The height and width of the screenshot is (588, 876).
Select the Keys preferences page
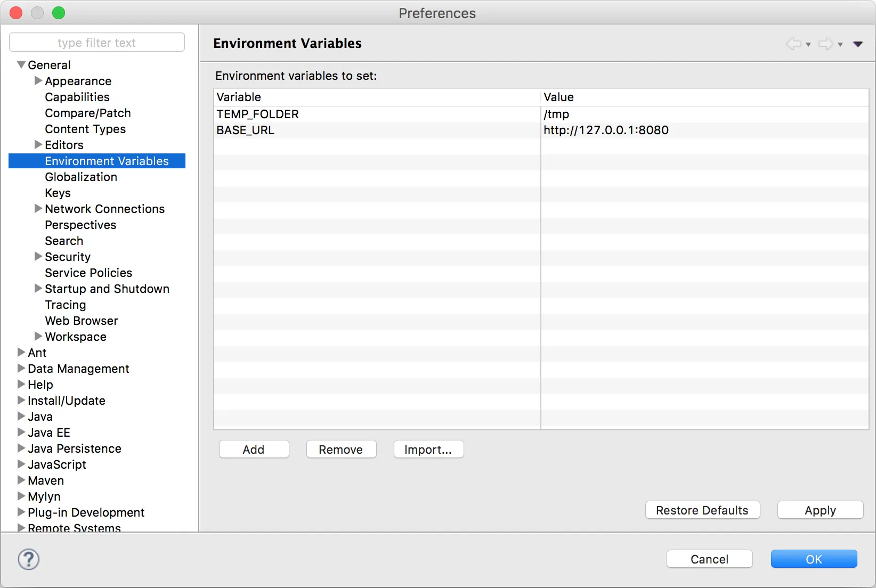[58, 193]
